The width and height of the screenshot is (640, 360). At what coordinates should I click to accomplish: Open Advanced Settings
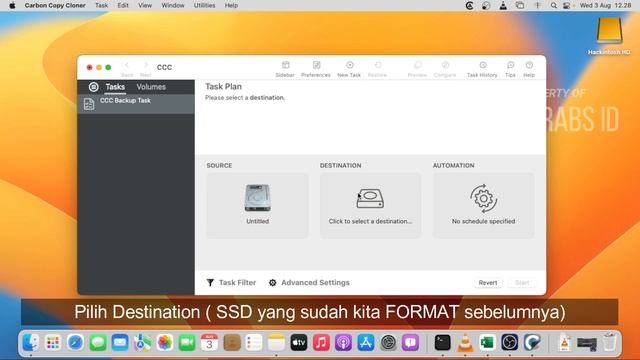309,282
